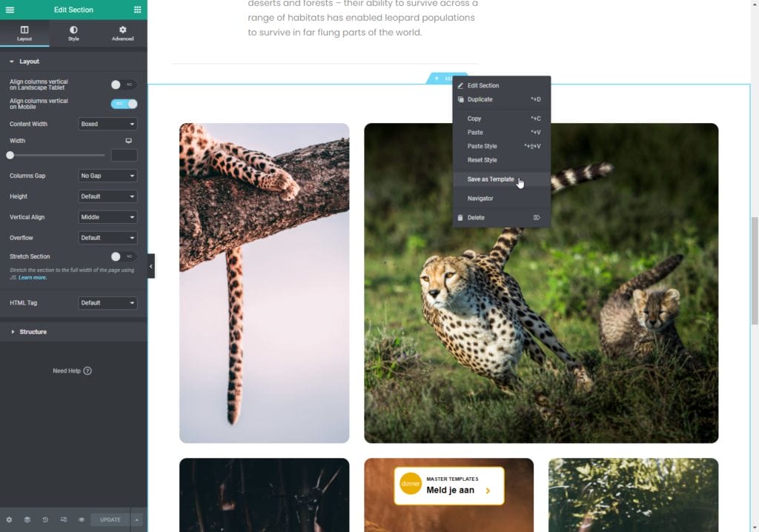This screenshot has height=532, width=759.
Task: Open Navigator layers icon in footer
Action: coord(27,519)
